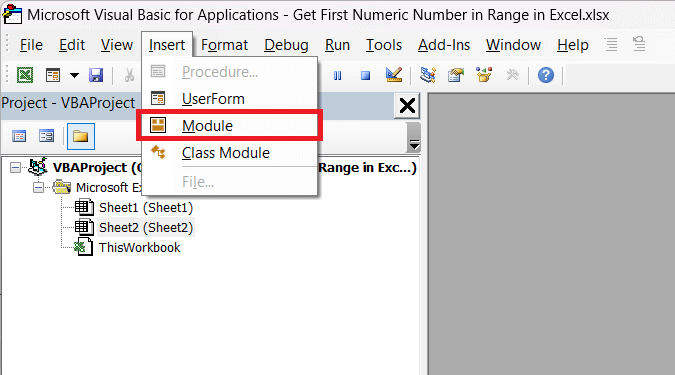Viewport: 675px width, 375px height.
Task: Open Properties Window toolbar icon
Action: click(x=456, y=75)
